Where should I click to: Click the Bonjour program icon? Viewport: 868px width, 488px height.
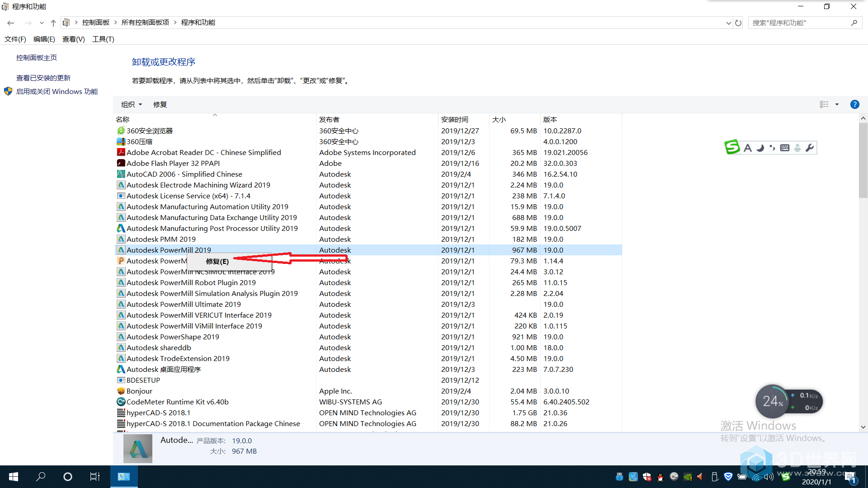click(121, 391)
